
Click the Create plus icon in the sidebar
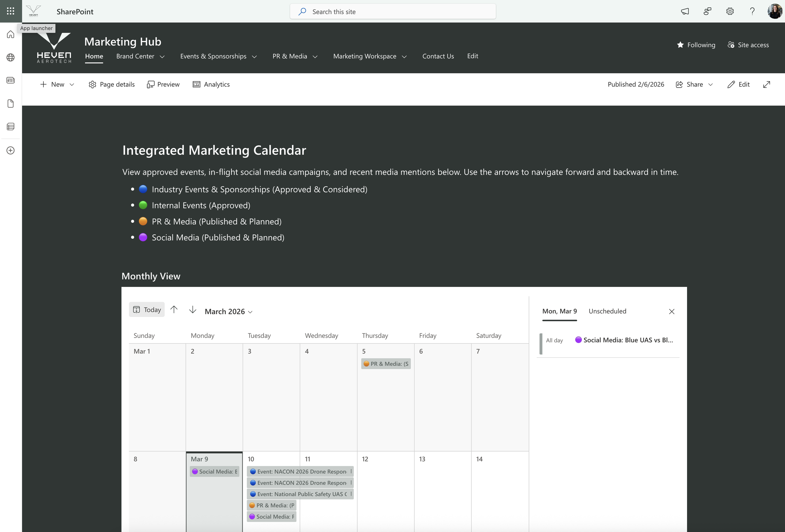coord(10,151)
